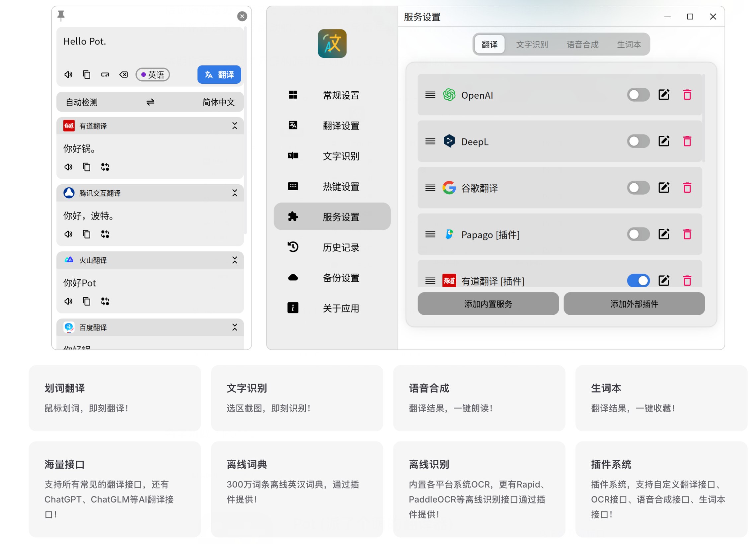This screenshot has height=544, width=756.
Task: Edit the 谷歌翻译 service configuration
Action: click(664, 187)
